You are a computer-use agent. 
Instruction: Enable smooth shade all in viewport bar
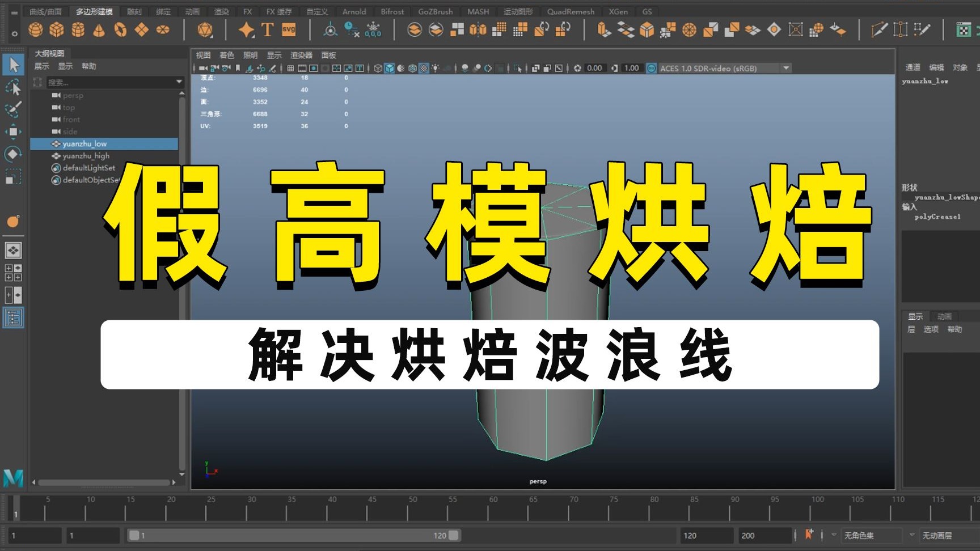tap(388, 68)
